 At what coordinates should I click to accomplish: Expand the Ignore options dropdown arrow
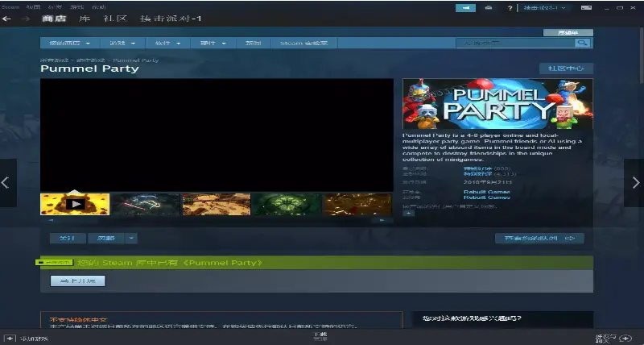131,238
